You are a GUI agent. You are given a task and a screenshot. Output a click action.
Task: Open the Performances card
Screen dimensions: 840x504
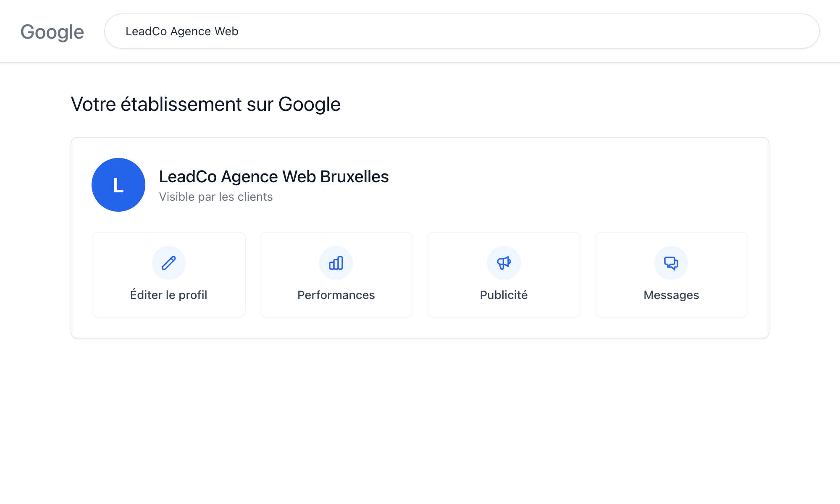coord(336,274)
